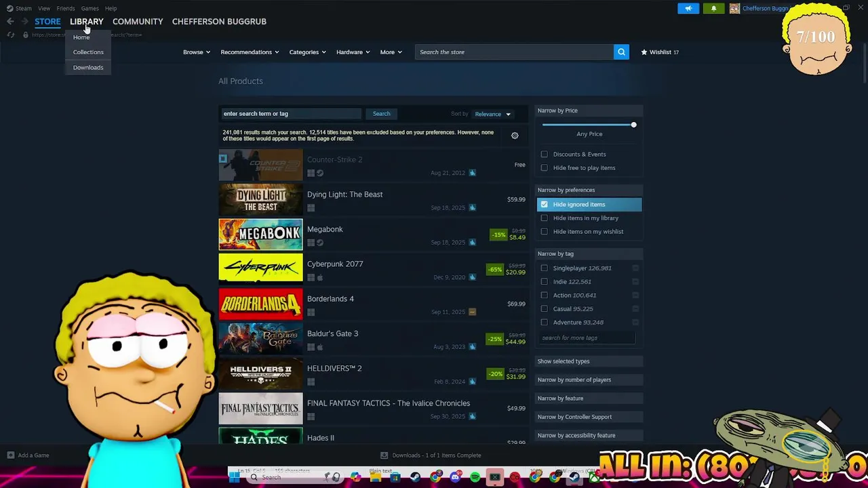Check Hide free to play items
Screen dimensions: 868x488
pos(544,168)
